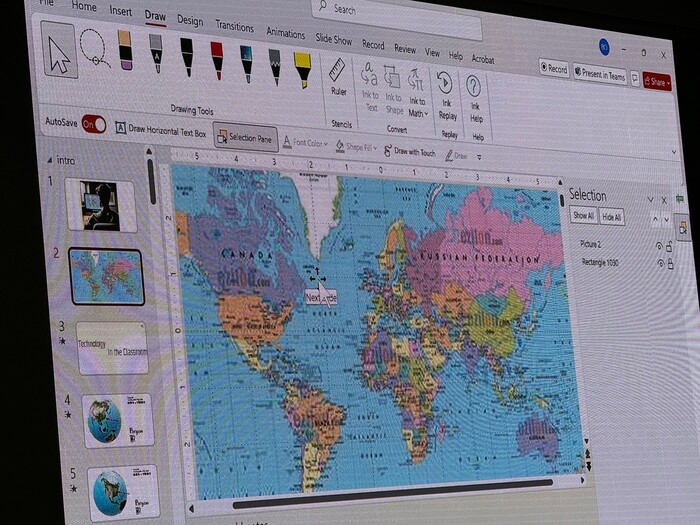700x525 pixels.
Task: Hide Rectangle 1030 with eye icon
Action: coord(661,264)
